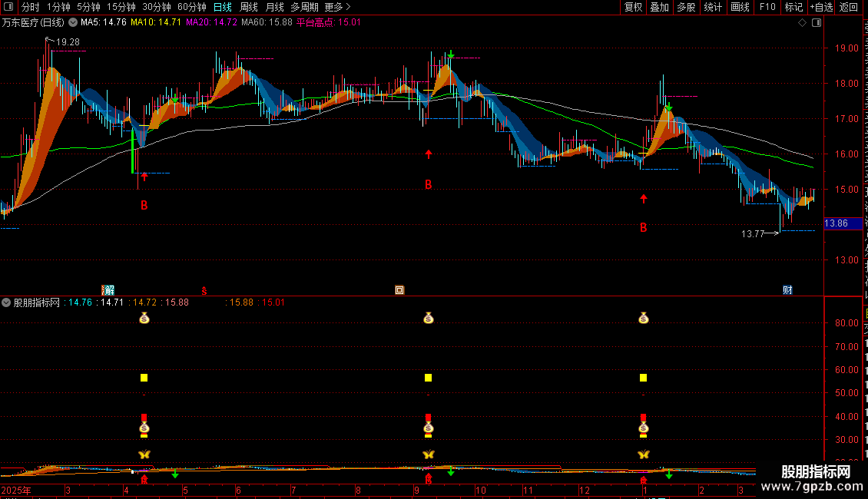Click the 解 event marker icon

[x=108, y=289]
